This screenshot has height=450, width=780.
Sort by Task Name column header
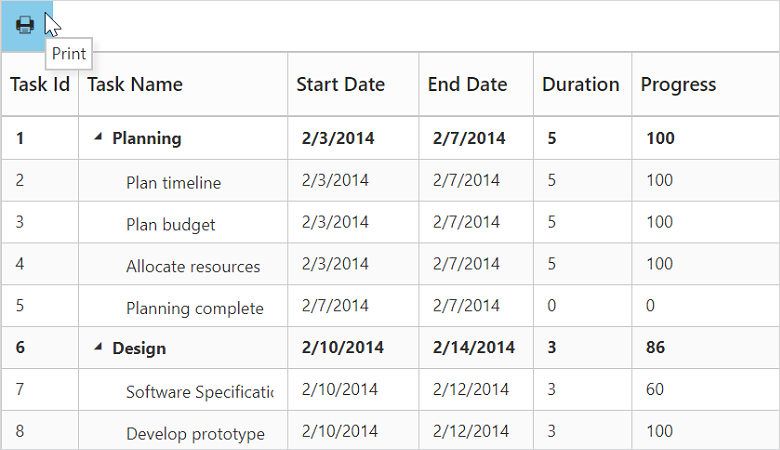tap(135, 85)
